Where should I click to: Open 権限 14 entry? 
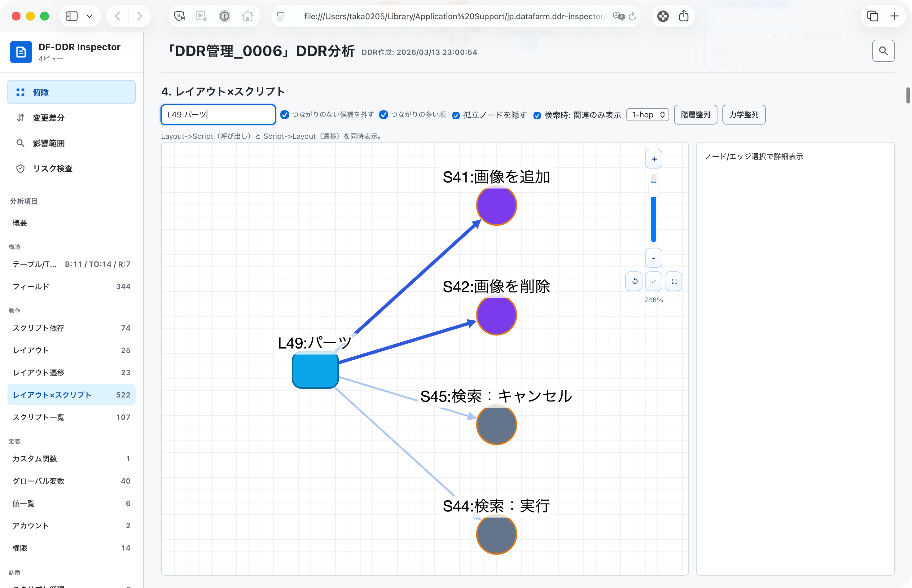tap(71, 548)
